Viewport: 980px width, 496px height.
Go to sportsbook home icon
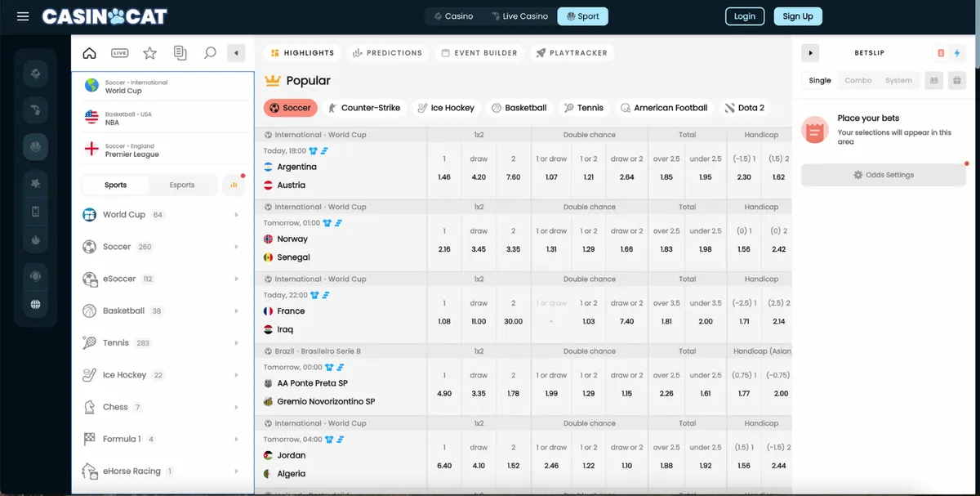pyautogui.click(x=90, y=53)
